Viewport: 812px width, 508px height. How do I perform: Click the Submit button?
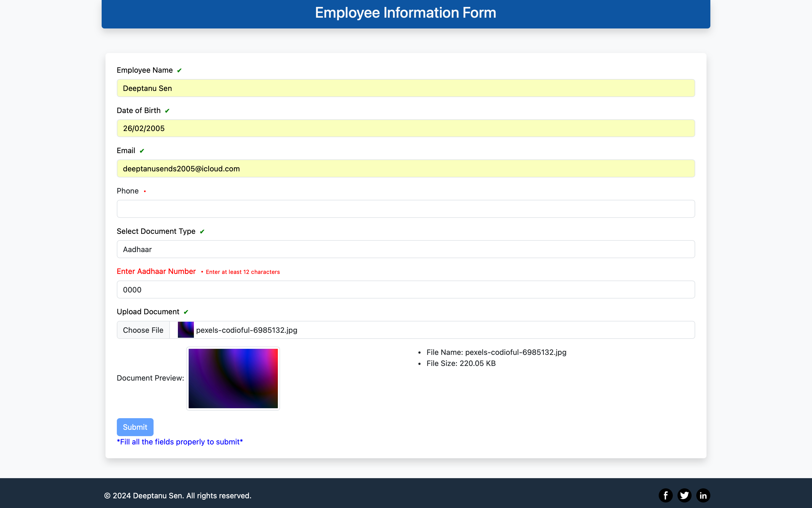(x=135, y=427)
